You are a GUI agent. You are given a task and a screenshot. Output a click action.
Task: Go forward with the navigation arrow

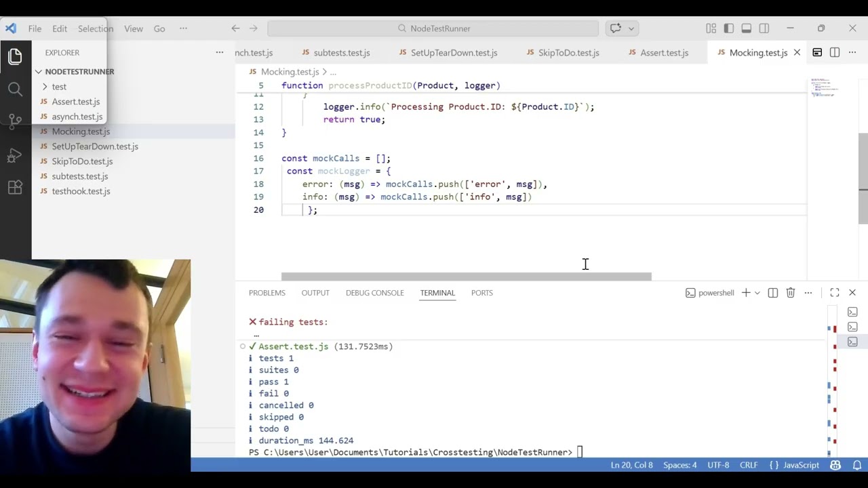254,28
